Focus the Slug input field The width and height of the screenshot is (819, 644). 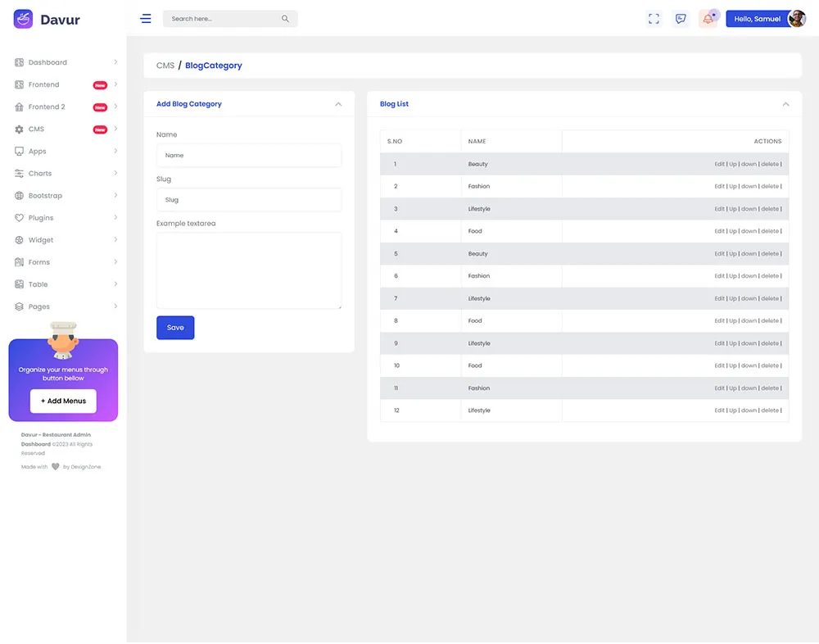point(249,200)
